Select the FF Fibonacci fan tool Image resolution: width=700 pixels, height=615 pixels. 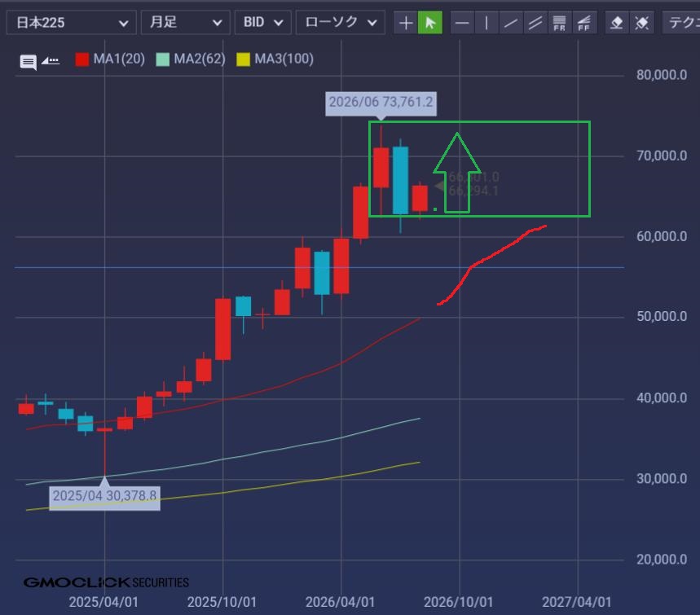584,23
